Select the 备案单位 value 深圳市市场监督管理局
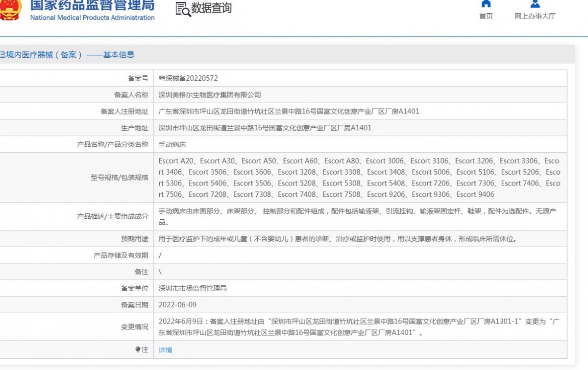The width and height of the screenshot is (588, 370). point(193,289)
